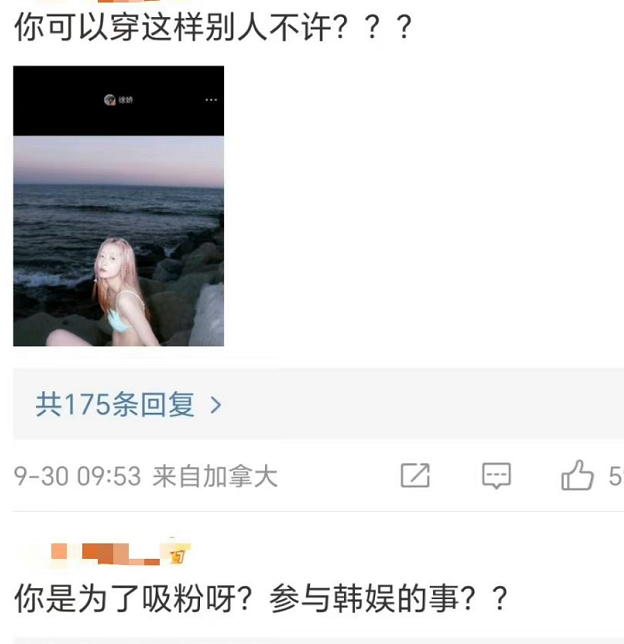Open the three-dot menu in embedded image

[211, 100]
